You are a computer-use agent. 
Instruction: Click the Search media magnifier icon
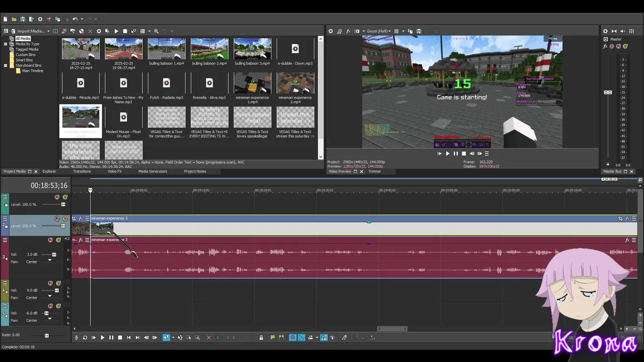point(156,31)
